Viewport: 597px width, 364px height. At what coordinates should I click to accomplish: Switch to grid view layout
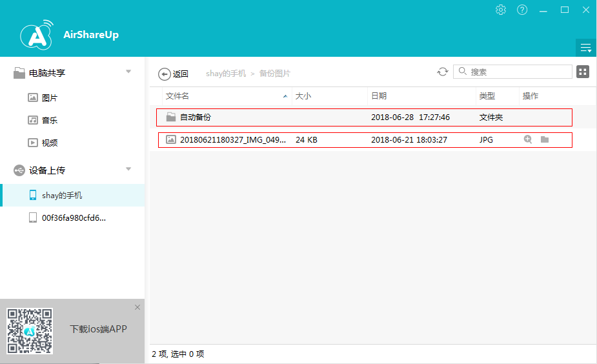[x=583, y=72]
